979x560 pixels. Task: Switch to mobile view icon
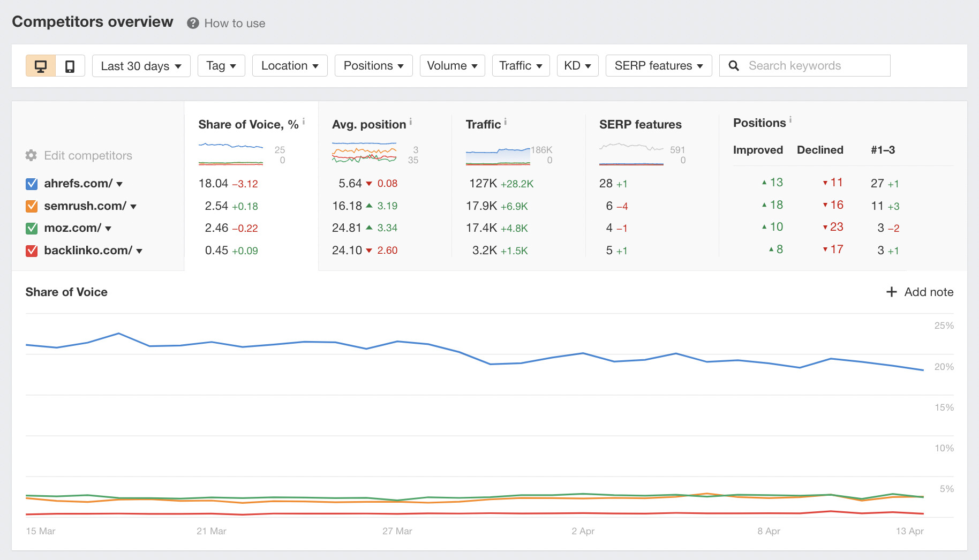(70, 65)
